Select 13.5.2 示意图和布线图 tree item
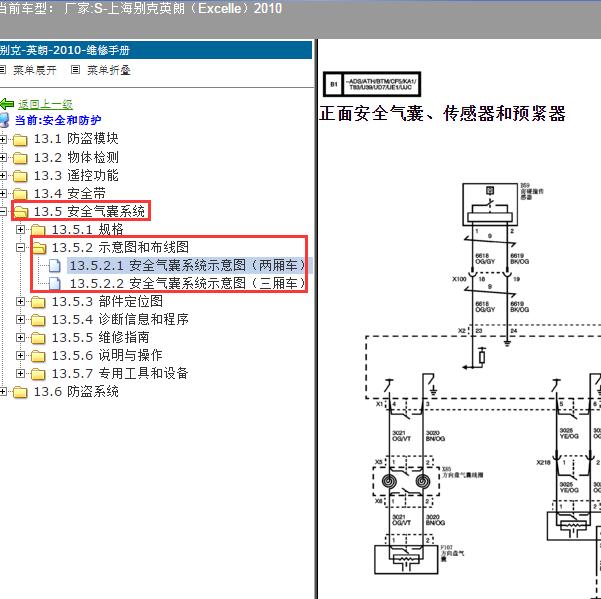This screenshot has width=601, height=599. pyautogui.click(x=120, y=247)
